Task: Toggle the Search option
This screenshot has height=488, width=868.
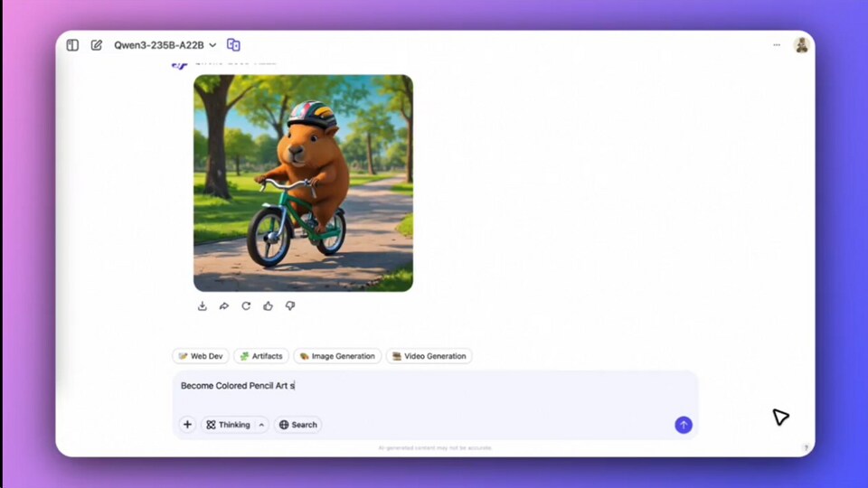Action: pos(298,425)
